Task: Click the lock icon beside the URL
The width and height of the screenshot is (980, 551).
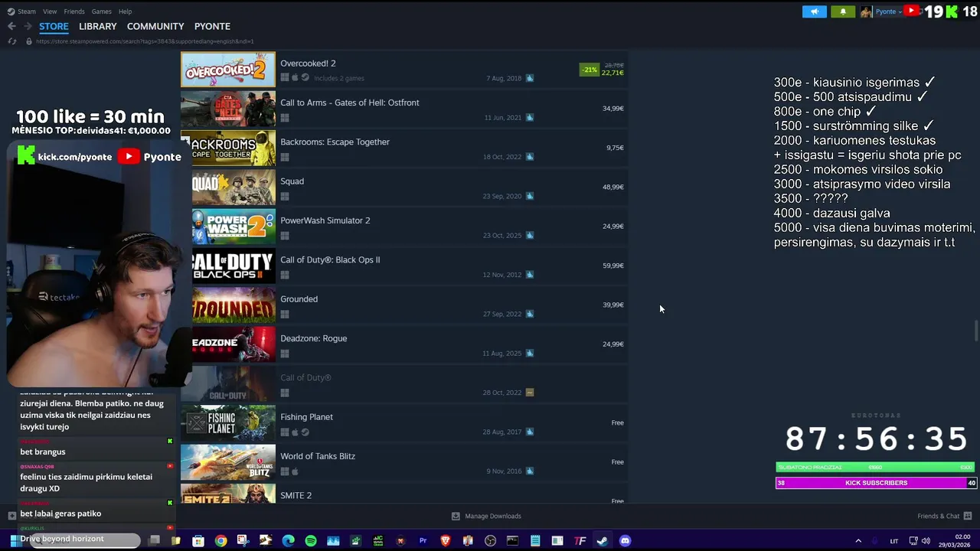Action: (29, 41)
